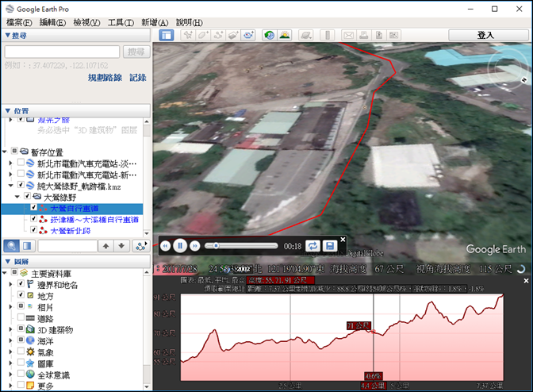Open the 新增(A) menu

[x=155, y=22]
